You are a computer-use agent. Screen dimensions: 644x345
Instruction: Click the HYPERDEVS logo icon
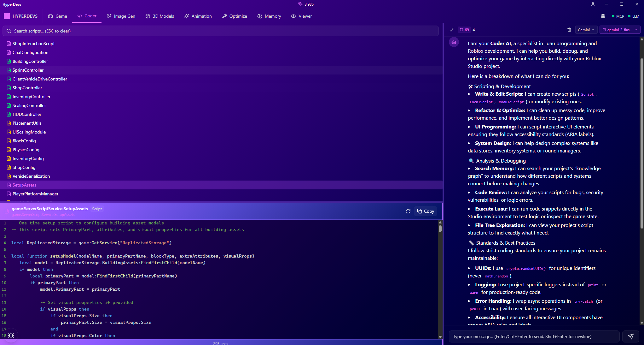7,16
